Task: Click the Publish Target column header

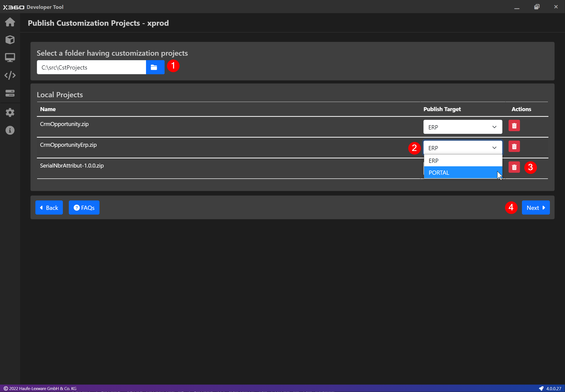Action: (442, 109)
